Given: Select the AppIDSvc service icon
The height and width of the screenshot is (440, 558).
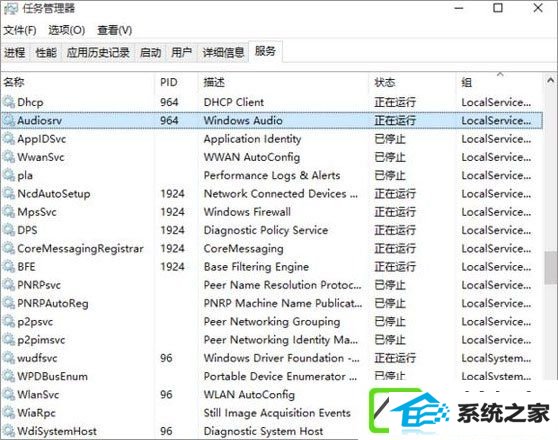Looking at the screenshot, I should [x=9, y=139].
